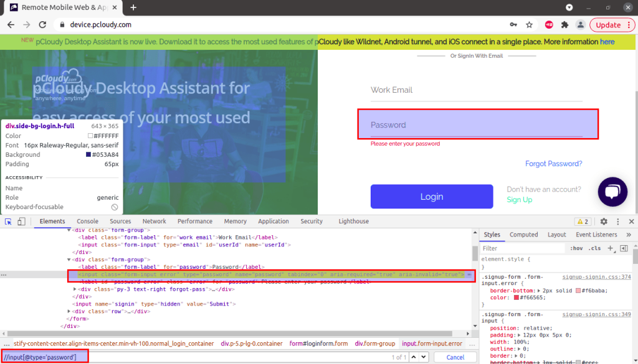The width and height of the screenshot is (638, 364).
Task: Open the Application tab
Action: (x=274, y=222)
